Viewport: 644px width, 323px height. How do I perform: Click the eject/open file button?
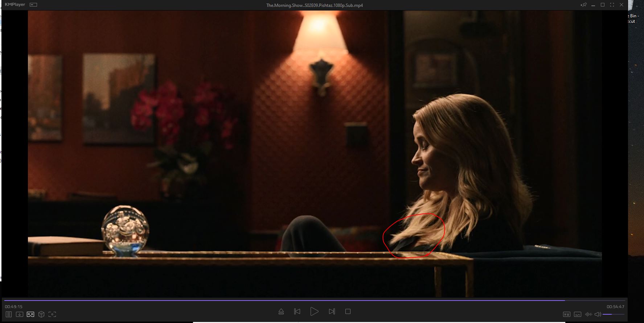(281, 311)
